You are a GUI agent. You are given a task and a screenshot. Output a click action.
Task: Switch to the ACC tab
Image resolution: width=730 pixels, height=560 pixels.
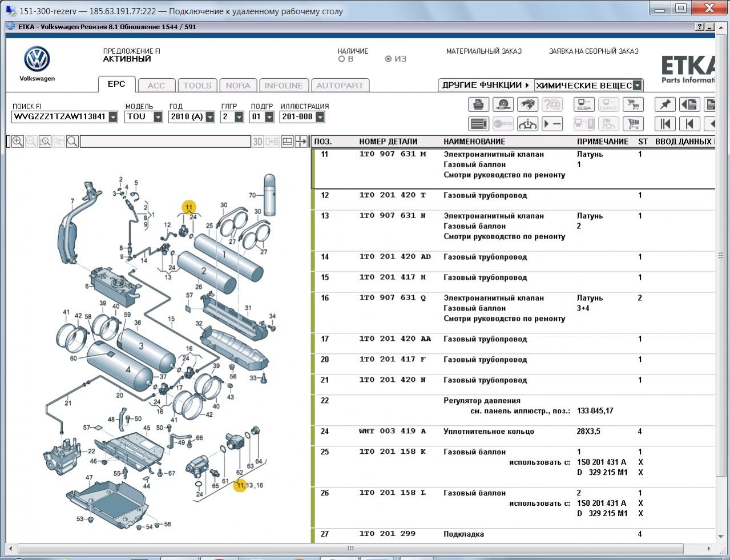[x=156, y=86]
